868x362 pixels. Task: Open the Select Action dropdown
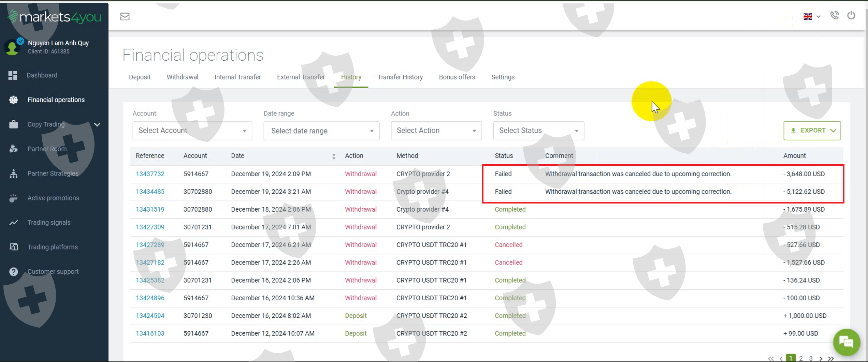[x=436, y=131]
